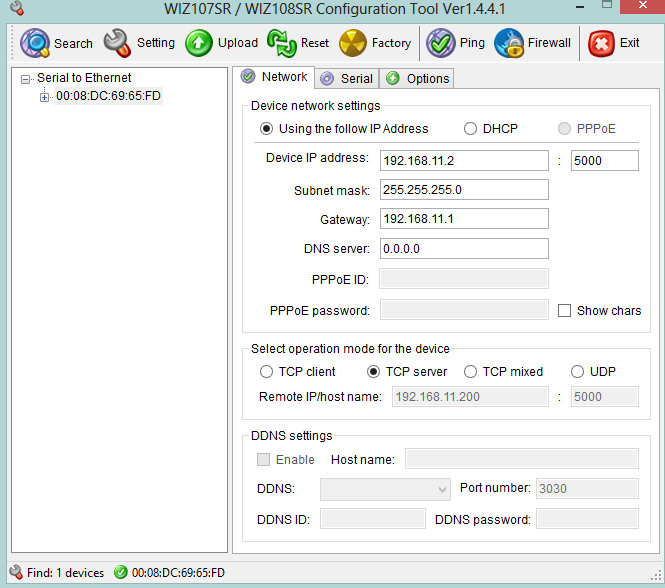Select device 00:08:DC:69:65:FD in tree
This screenshot has width=665, height=588.
point(109,96)
